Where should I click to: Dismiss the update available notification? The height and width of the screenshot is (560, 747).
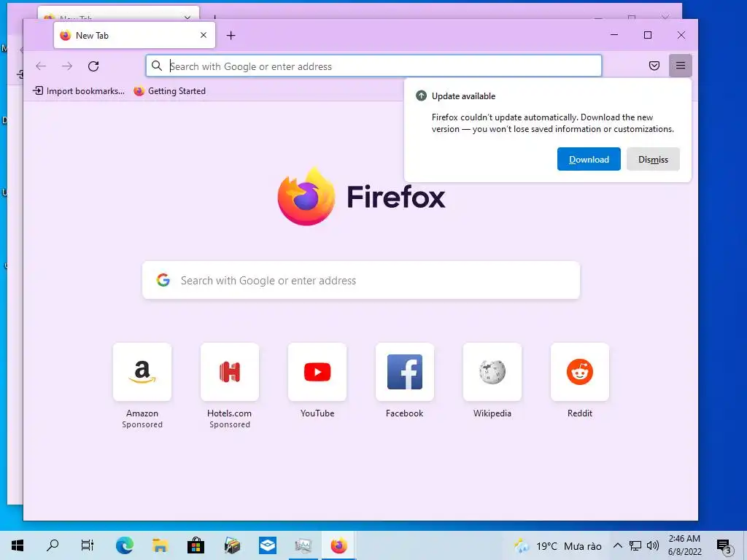click(653, 159)
